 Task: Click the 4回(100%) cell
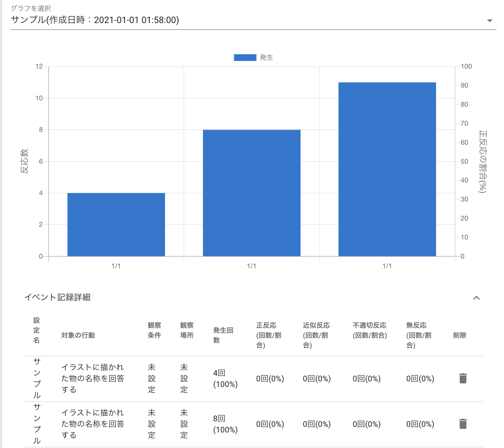point(225,379)
